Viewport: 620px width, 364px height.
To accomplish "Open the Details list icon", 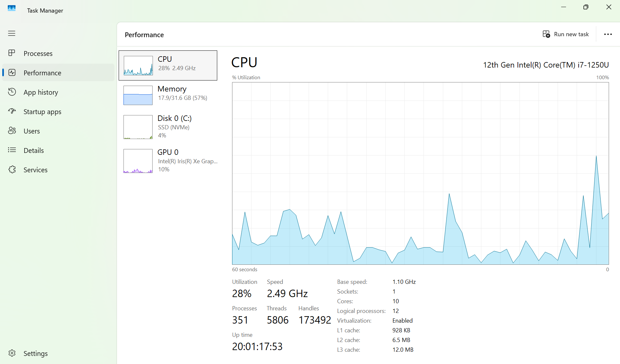I will click(12, 150).
